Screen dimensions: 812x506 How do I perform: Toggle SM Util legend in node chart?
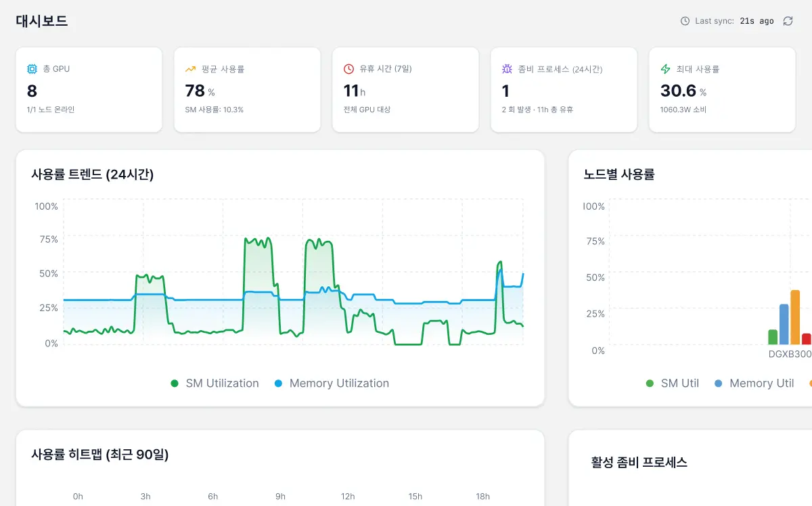[673, 383]
